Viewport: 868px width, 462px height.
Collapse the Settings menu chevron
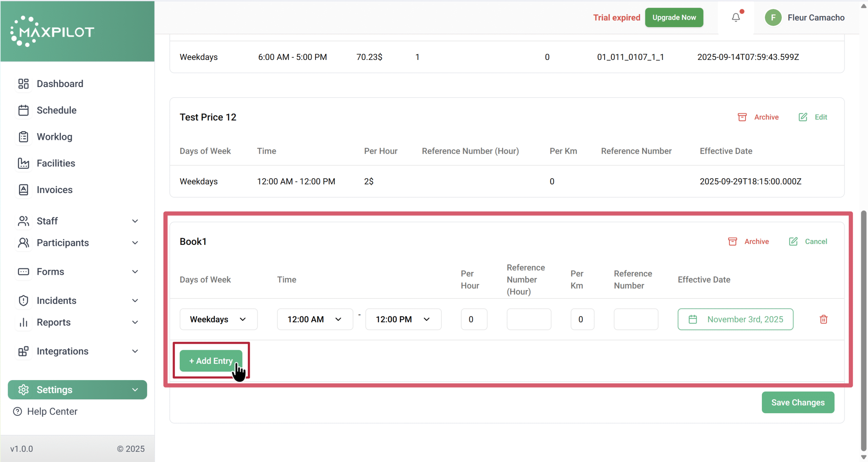[x=135, y=390]
